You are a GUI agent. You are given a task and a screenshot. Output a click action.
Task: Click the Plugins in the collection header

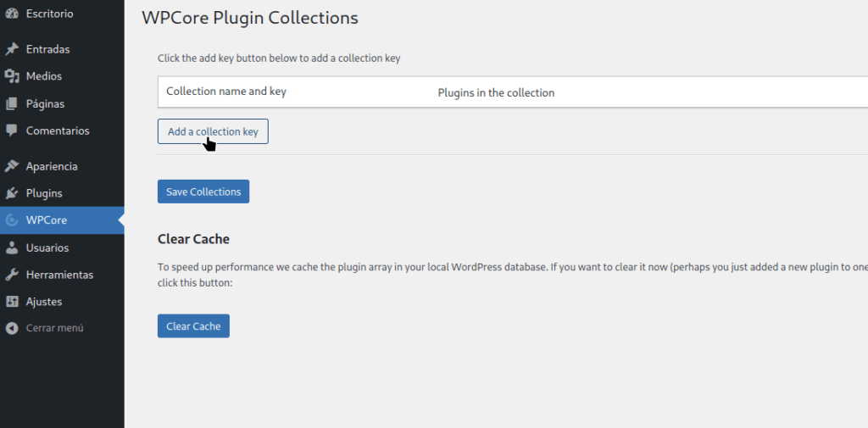pos(496,93)
